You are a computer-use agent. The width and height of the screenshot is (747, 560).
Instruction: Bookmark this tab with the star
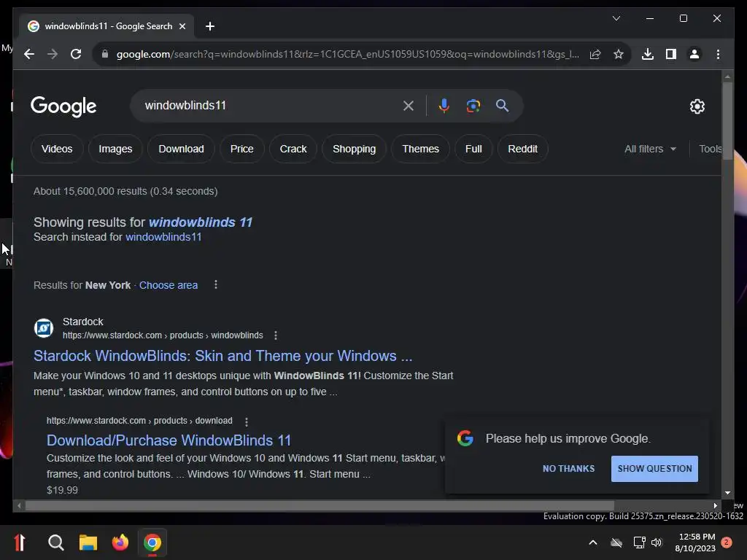[619, 54]
